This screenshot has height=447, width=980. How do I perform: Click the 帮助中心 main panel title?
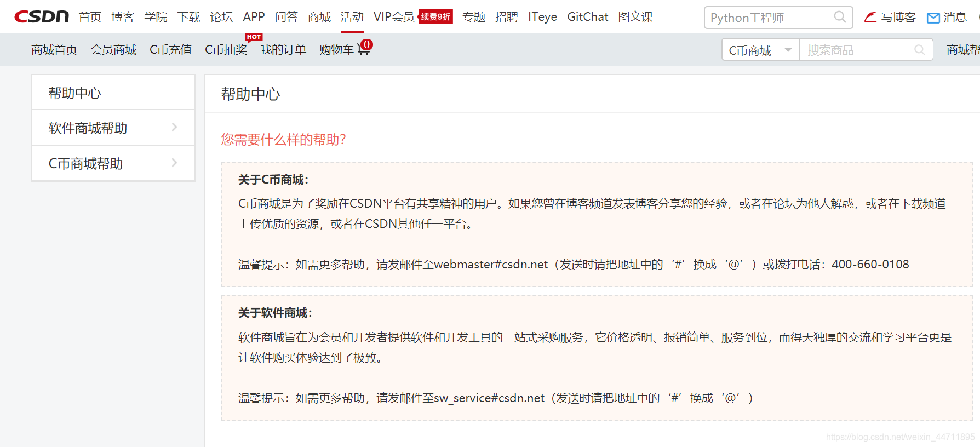click(250, 94)
